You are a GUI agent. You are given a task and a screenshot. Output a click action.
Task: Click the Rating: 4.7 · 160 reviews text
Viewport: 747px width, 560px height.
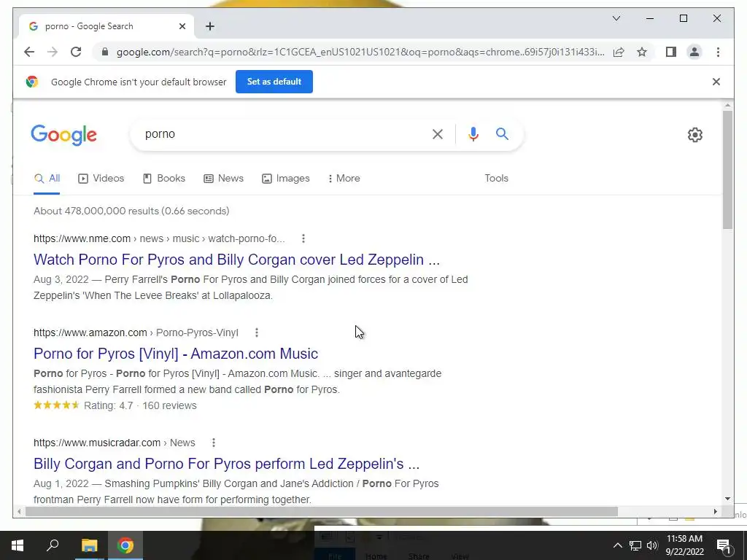[140, 405]
